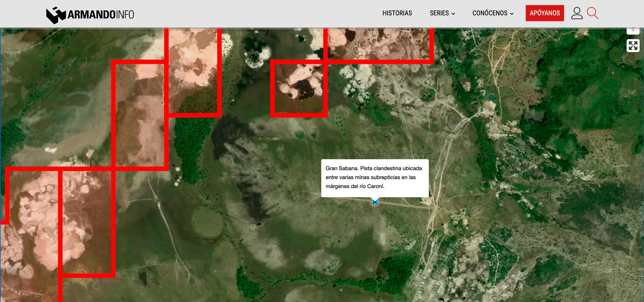Click the Gran Sabana popup description text
Image resolution: width=644 pixels, height=302 pixels.
click(375, 177)
